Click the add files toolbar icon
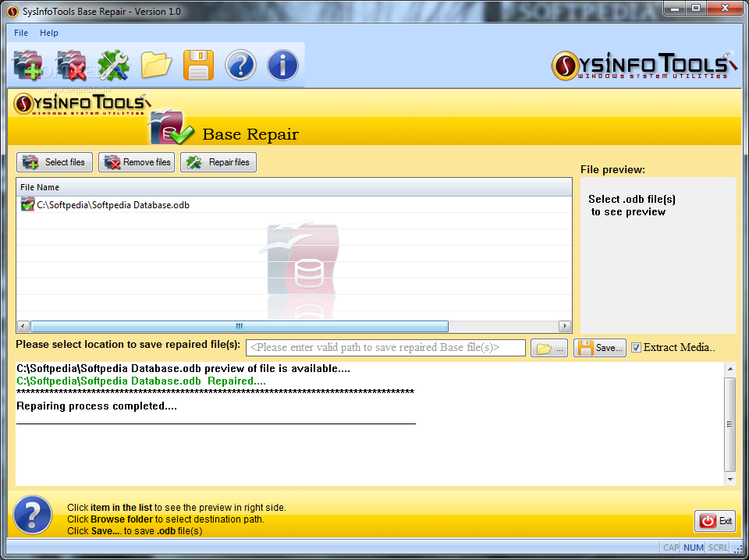Image resolution: width=749 pixels, height=560 pixels. [28, 66]
